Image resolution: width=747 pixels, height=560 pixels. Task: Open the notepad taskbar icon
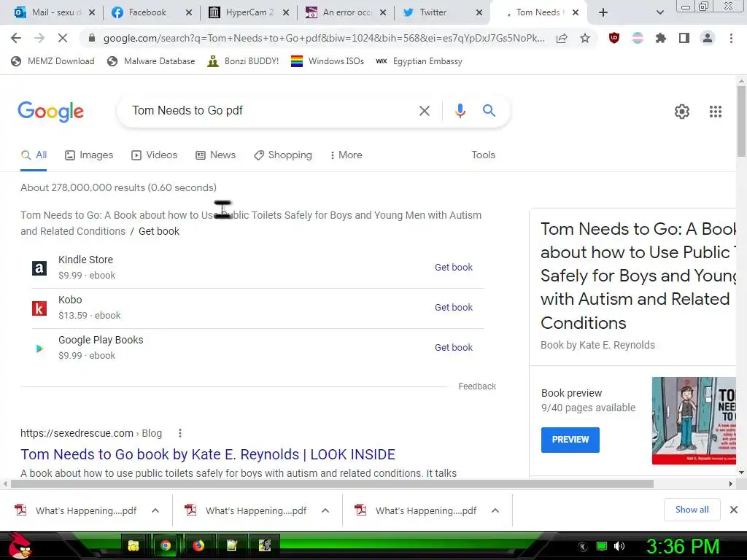coord(231,545)
